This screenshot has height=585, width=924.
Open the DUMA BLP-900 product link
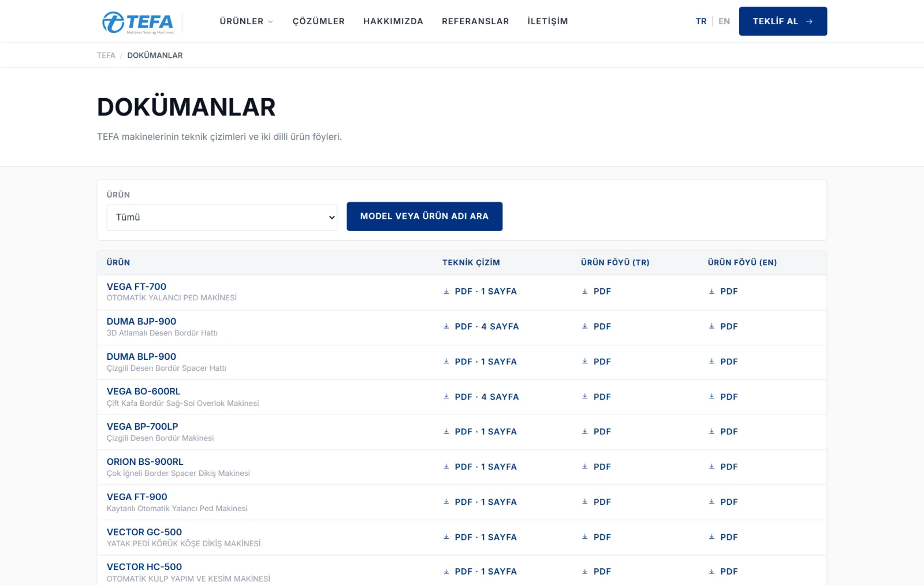click(x=141, y=356)
